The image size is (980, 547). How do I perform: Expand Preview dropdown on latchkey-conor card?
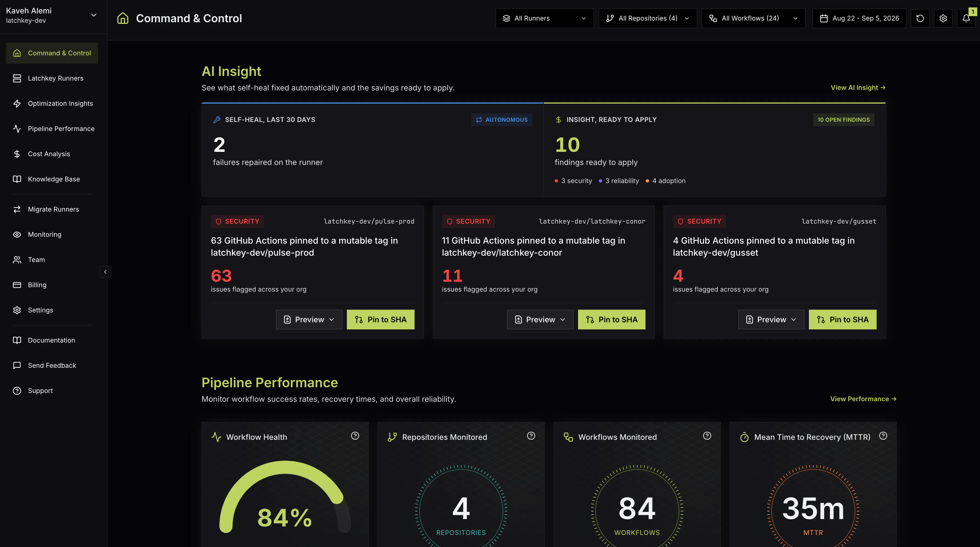click(540, 320)
